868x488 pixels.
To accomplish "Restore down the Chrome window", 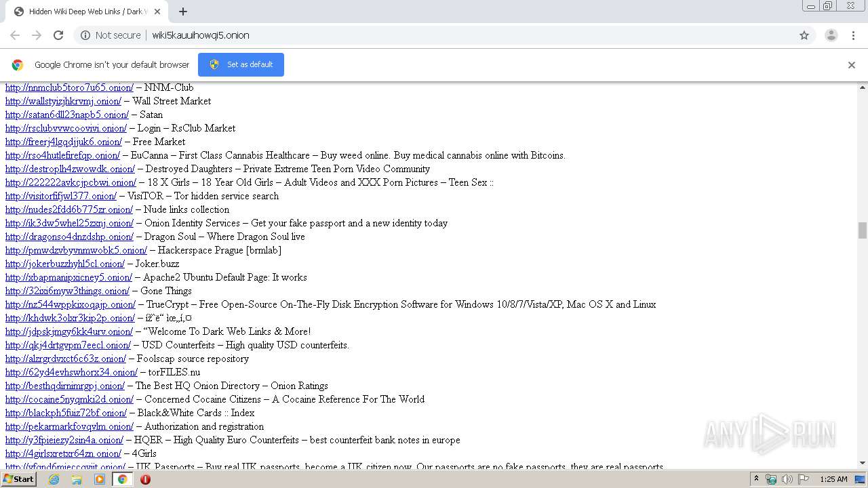I will 827,6.
